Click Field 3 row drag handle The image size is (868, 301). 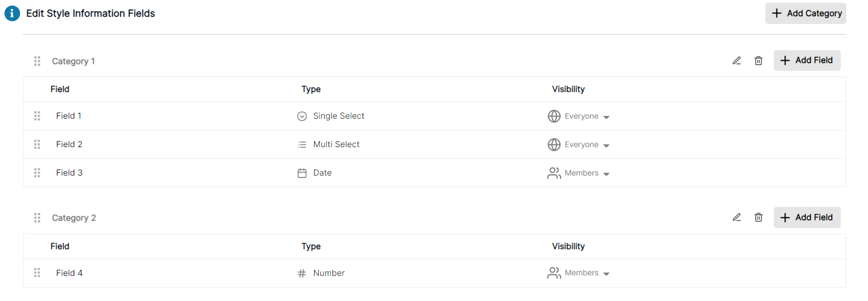37,173
